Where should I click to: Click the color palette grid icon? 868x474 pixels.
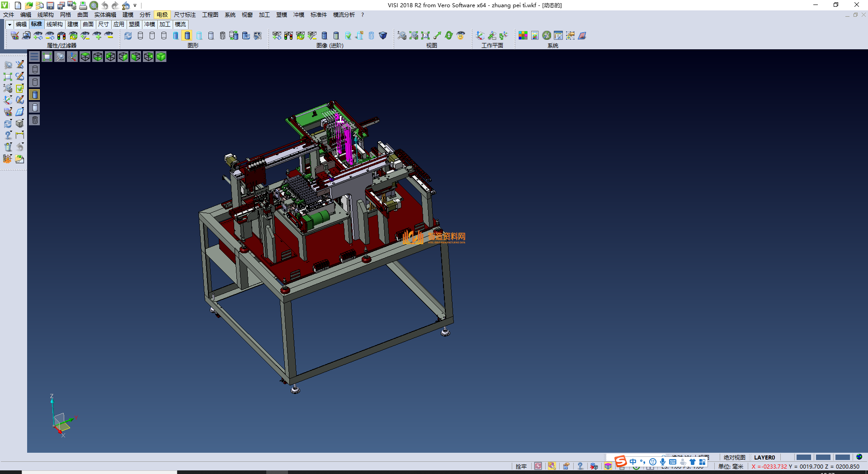(x=523, y=35)
